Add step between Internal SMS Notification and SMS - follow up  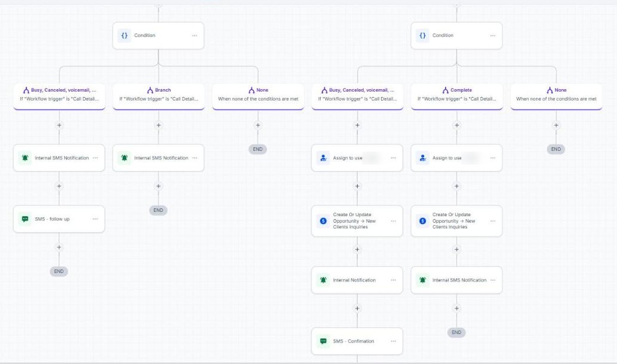(59, 186)
